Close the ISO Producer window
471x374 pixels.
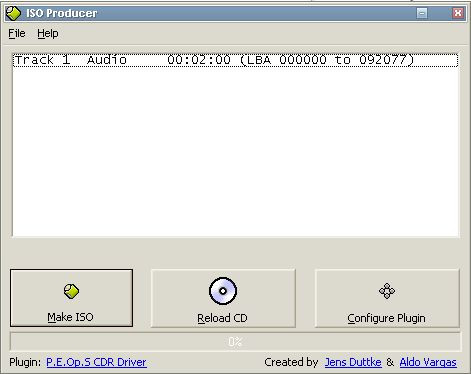458,13
